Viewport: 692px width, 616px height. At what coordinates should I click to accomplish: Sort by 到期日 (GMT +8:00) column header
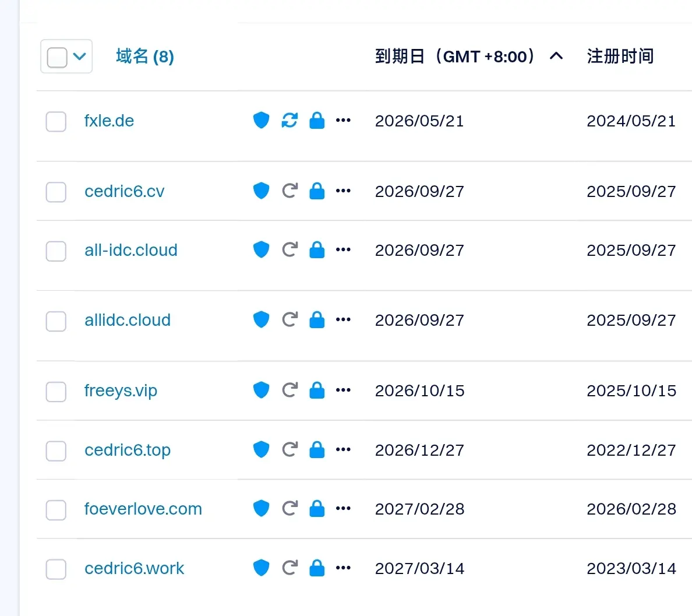click(455, 57)
